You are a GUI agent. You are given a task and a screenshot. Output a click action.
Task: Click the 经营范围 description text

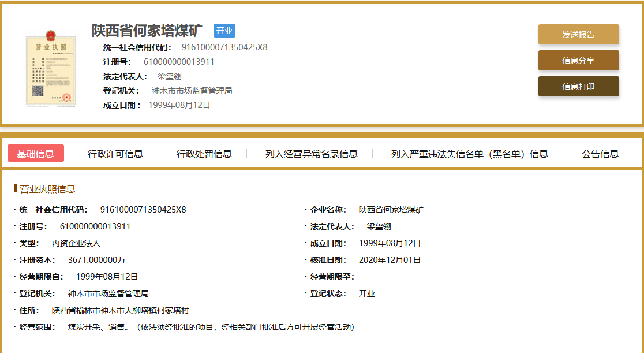click(211, 327)
